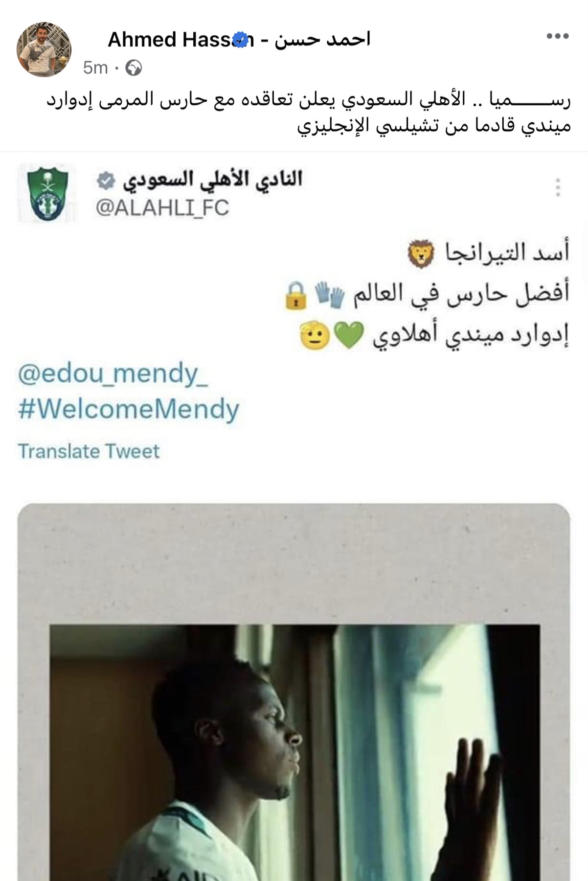Image resolution: width=588 pixels, height=881 pixels.
Task: Open the Arabic Al Ahli Saudi club name
Action: 212,179
